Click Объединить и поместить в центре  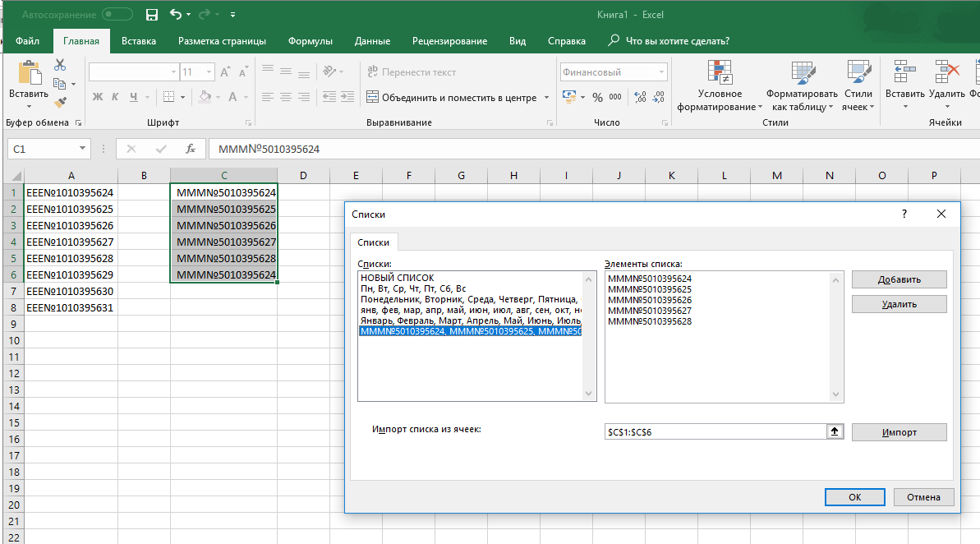pyautogui.click(x=452, y=97)
